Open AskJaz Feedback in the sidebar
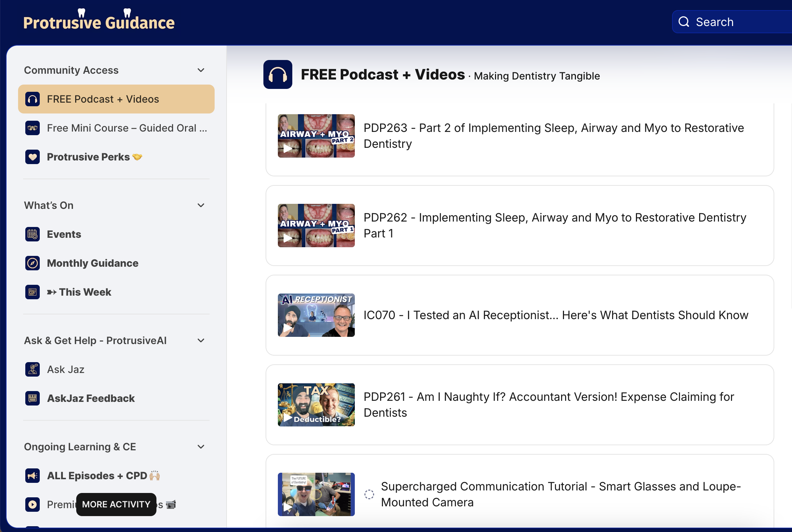792x532 pixels. 91,398
